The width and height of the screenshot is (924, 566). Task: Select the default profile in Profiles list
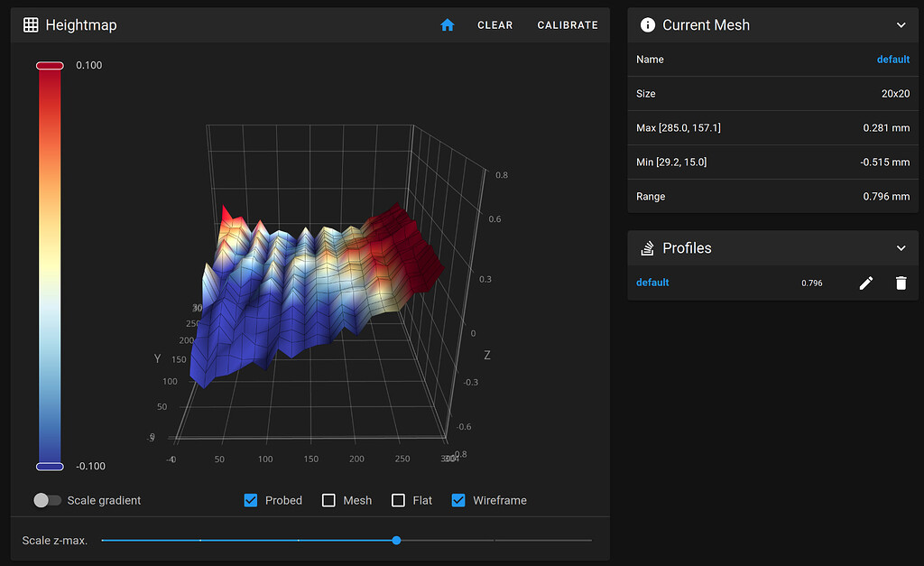point(652,283)
